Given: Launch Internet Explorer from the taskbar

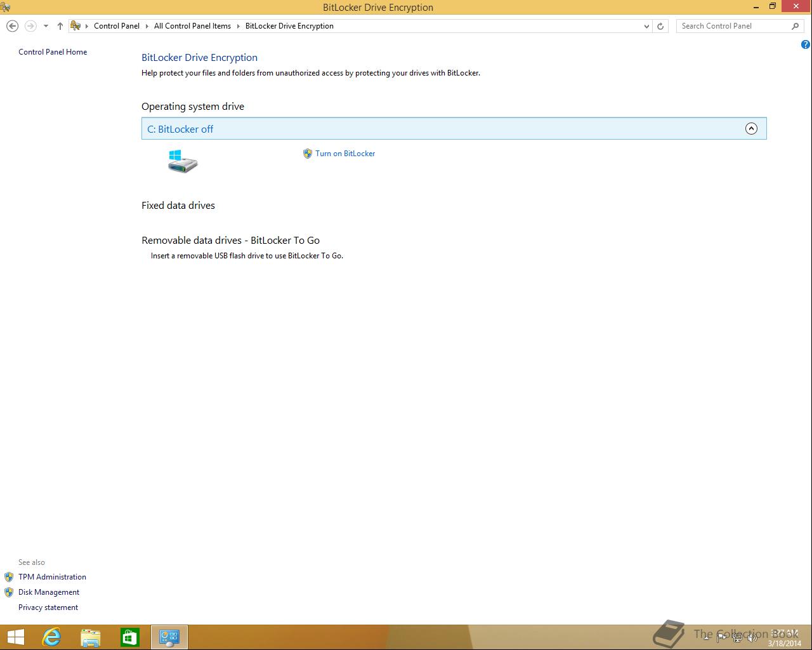Looking at the screenshot, I should 51,637.
